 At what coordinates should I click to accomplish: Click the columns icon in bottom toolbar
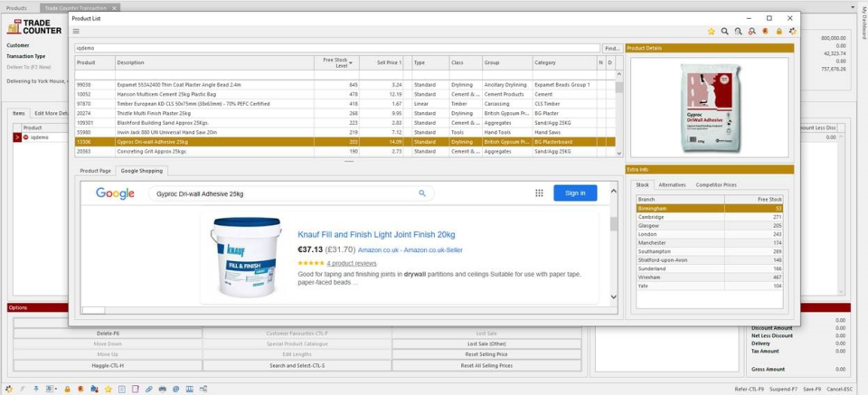tap(189, 389)
